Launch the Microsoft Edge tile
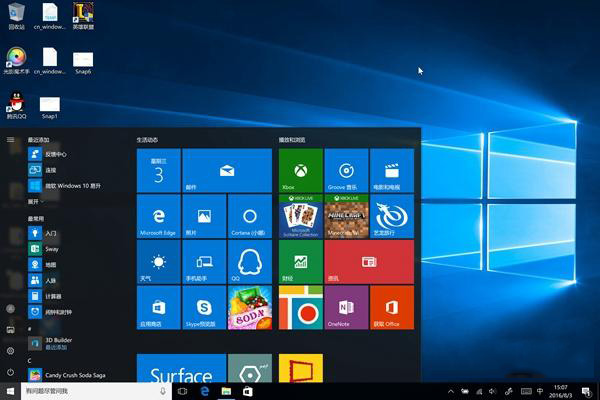The width and height of the screenshot is (600, 400). (158, 216)
